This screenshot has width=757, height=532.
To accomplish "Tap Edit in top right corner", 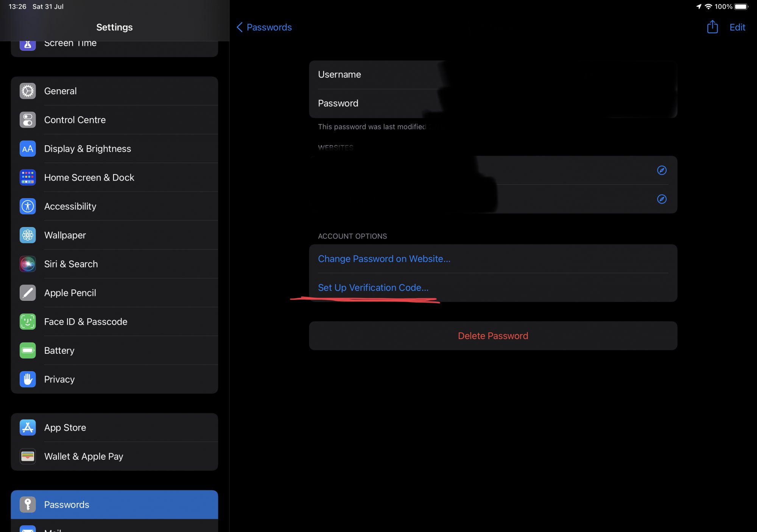I will (737, 27).
